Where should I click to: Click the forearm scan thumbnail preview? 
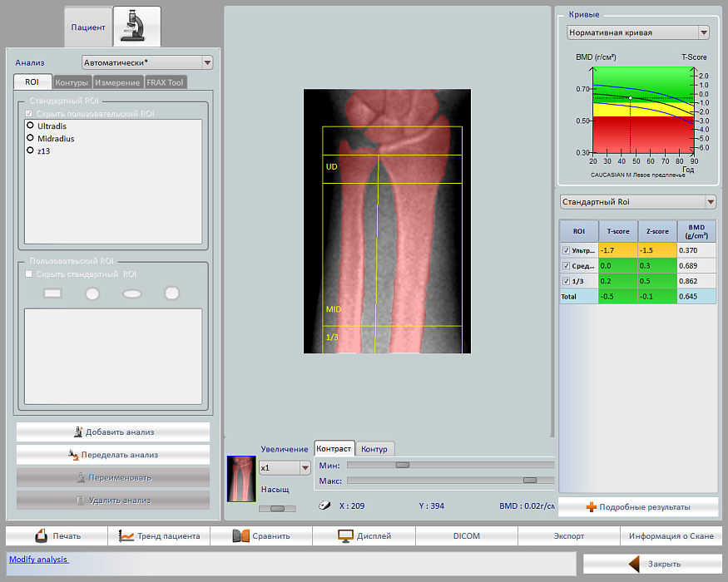(x=241, y=479)
